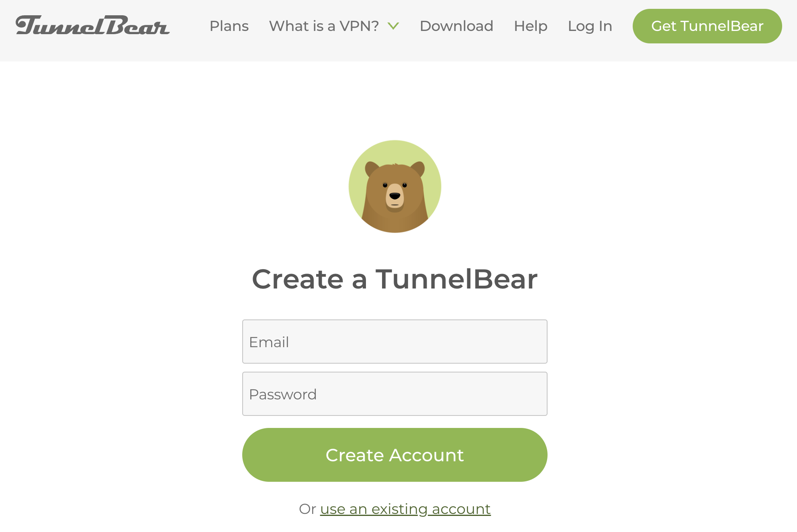This screenshot has width=797, height=532.
Task: Click the Log In navigation icon
Action: 589,26
